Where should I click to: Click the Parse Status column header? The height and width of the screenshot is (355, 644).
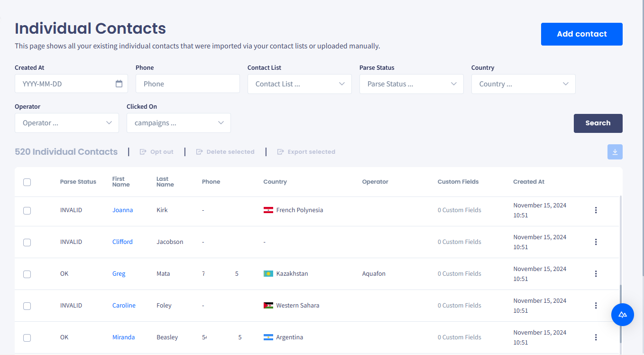coord(78,182)
